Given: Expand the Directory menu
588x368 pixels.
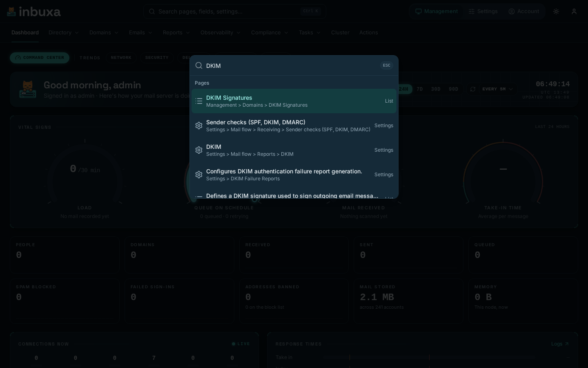Looking at the screenshot, I should coord(64,33).
